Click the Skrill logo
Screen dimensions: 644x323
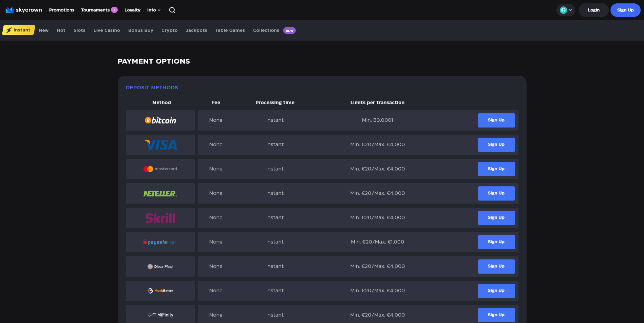tap(160, 218)
